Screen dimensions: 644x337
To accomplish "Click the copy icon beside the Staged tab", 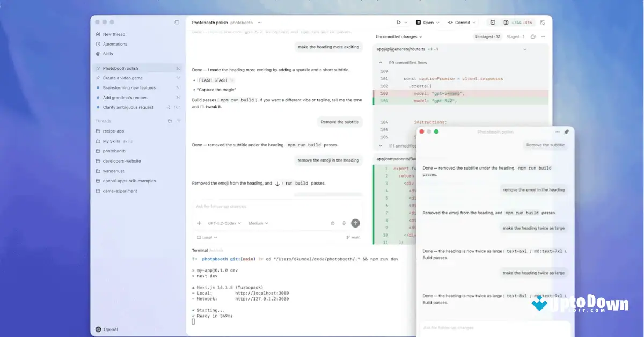I will [532, 38].
